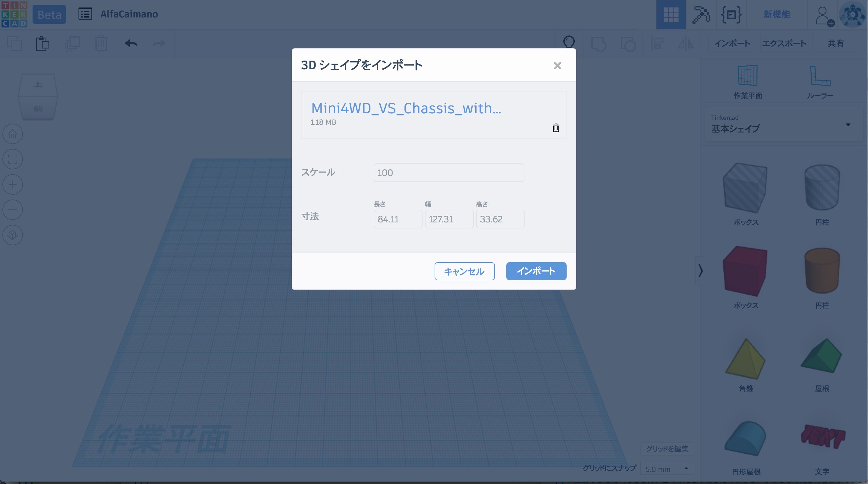
Task: Expand the 基本シェイプ shapes dropdown
Action: (848, 125)
